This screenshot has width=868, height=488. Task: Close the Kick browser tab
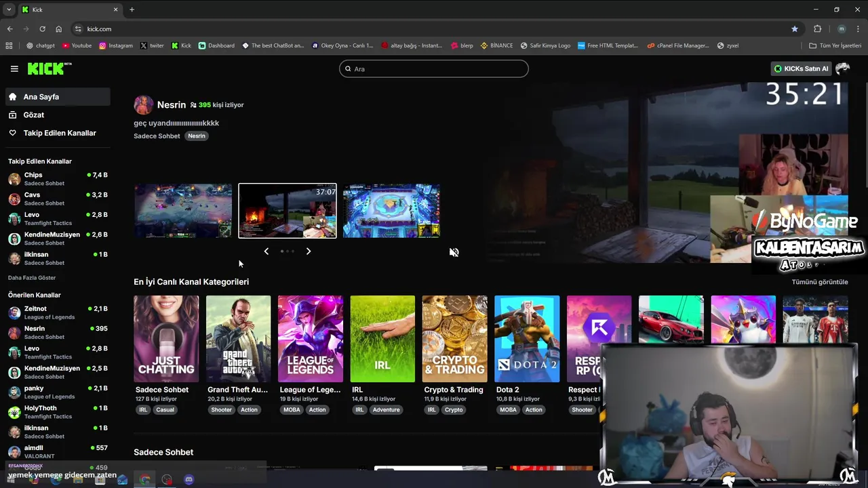pos(115,9)
